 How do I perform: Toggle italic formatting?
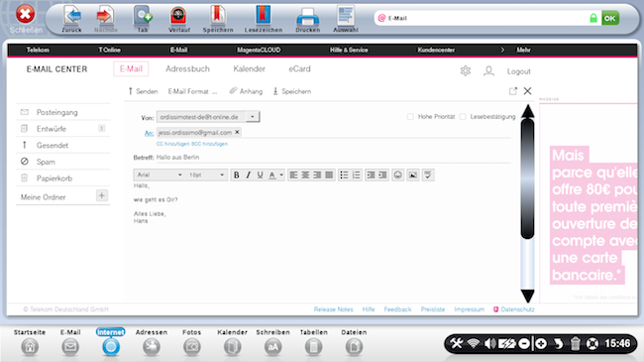(248, 175)
